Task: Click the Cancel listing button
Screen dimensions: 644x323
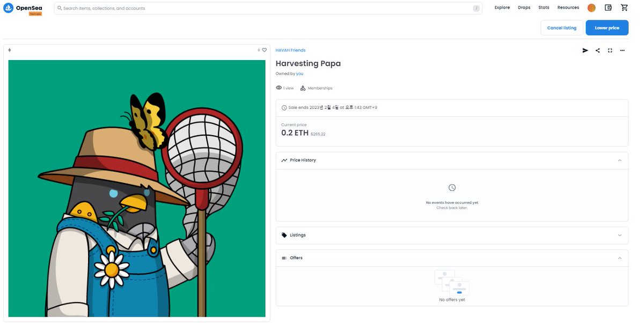Action: tap(562, 28)
